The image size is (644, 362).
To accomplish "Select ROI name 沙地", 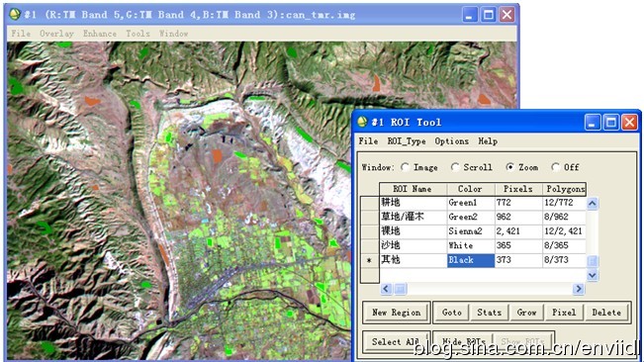I will 414,245.
